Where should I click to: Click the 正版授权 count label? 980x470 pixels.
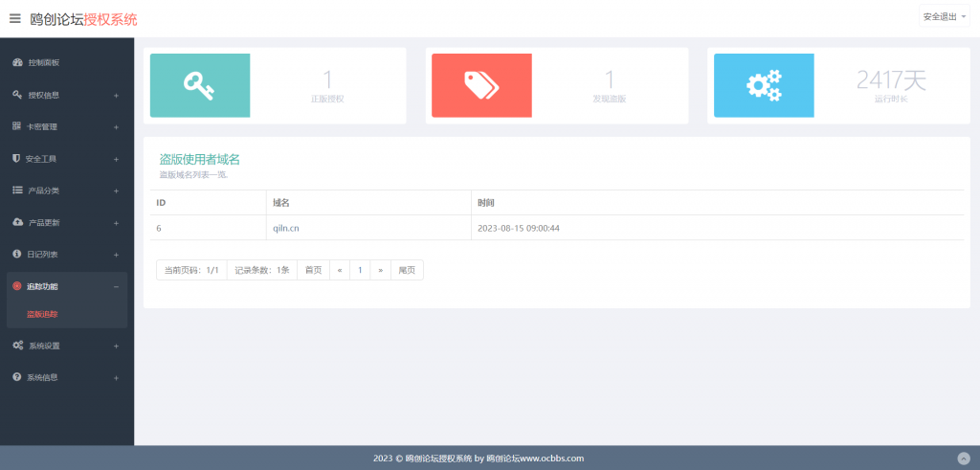click(327, 99)
